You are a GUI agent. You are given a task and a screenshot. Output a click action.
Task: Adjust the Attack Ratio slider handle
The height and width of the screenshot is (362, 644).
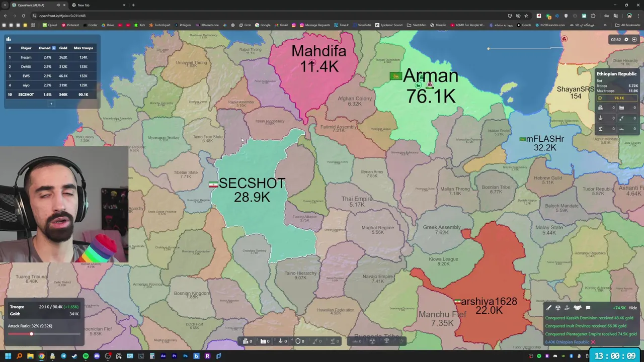(31, 334)
